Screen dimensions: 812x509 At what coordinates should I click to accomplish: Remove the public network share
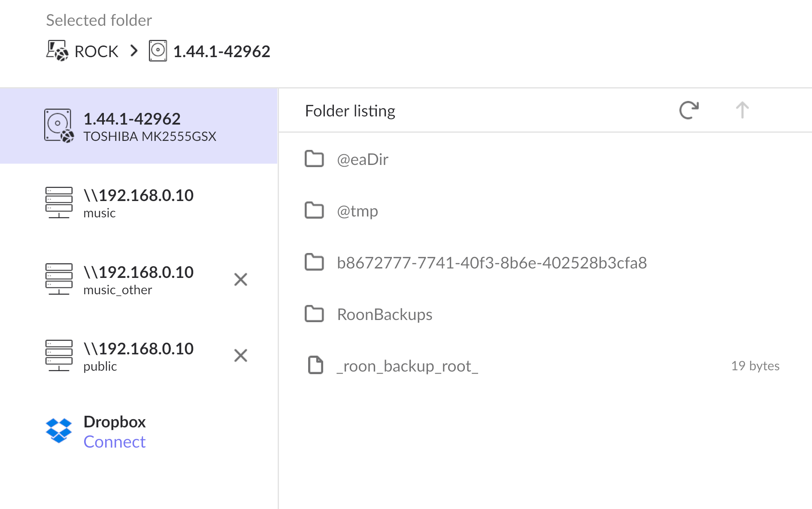pos(241,356)
